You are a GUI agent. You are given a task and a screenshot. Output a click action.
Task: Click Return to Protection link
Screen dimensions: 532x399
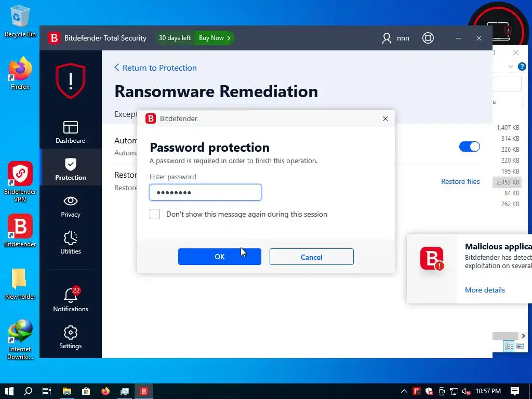tap(155, 68)
